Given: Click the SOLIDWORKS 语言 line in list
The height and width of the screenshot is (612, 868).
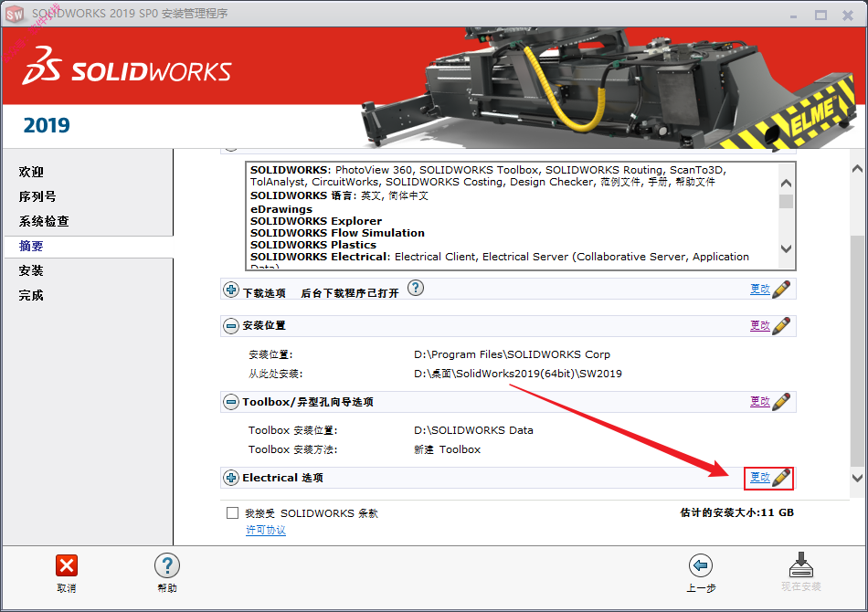Looking at the screenshot, I should point(339,195).
